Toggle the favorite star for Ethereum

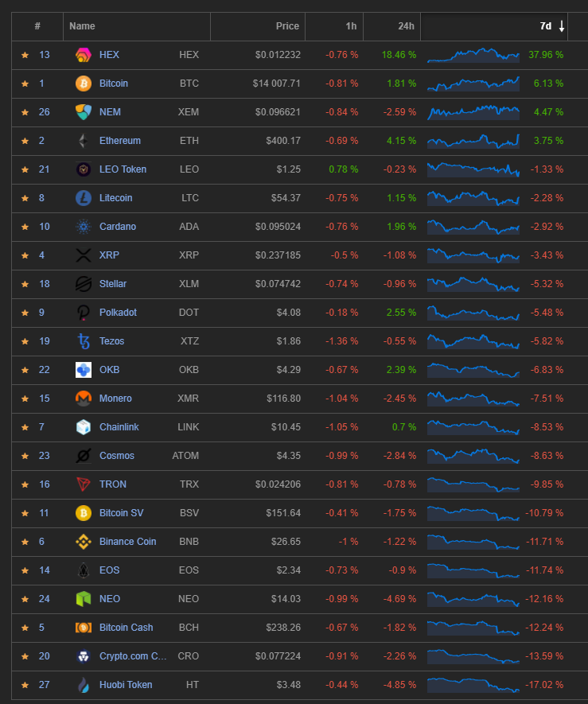point(25,141)
